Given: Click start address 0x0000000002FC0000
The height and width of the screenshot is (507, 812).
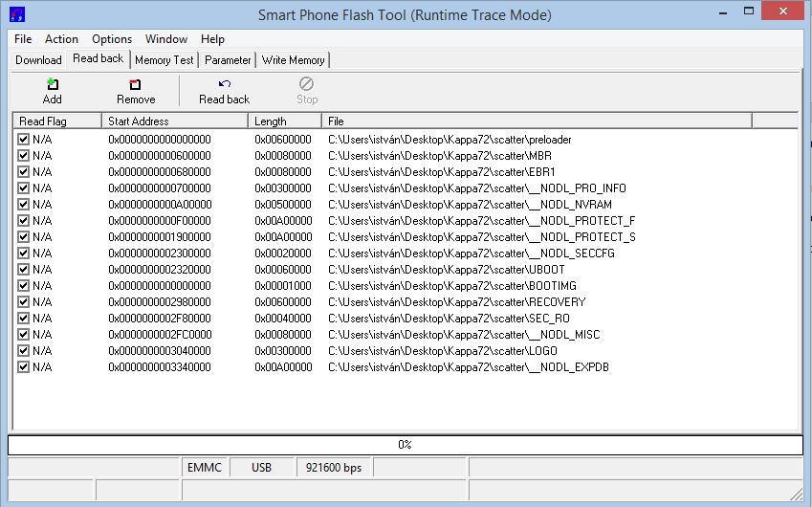Looking at the screenshot, I should tap(160, 335).
